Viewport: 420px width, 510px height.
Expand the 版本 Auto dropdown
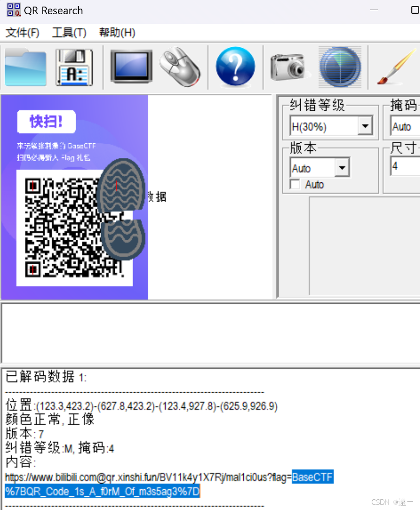pyautogui.click(x=343, y=167)
